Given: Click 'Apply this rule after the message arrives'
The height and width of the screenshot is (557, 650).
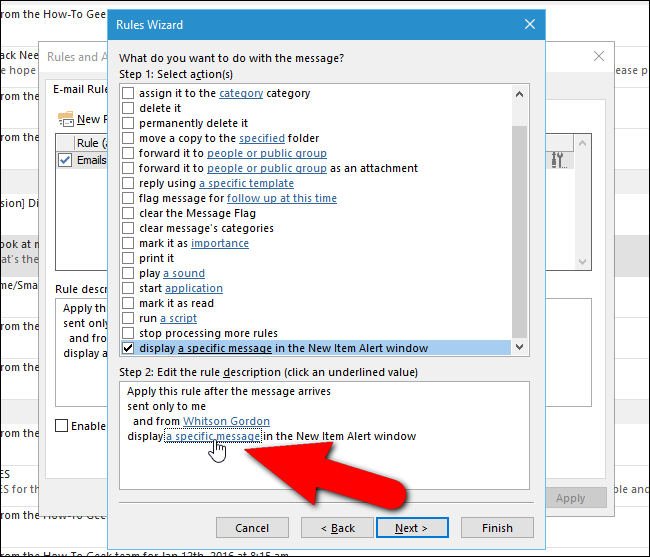Looking at the screenshot, I should 229,391.
